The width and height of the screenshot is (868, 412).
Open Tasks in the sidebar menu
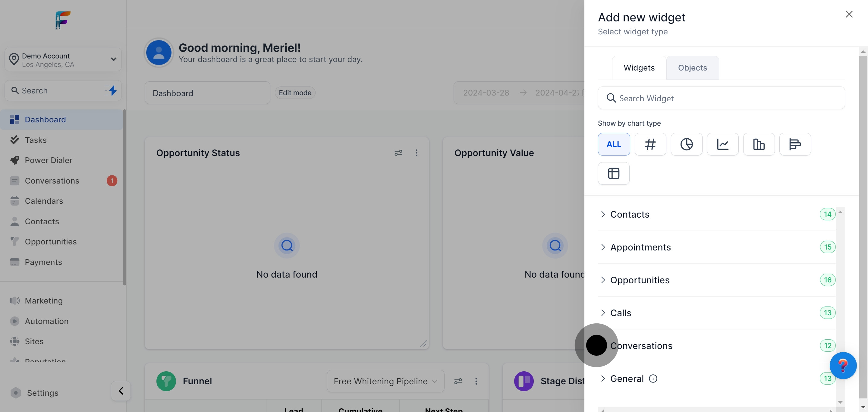[x=36, y=140]
